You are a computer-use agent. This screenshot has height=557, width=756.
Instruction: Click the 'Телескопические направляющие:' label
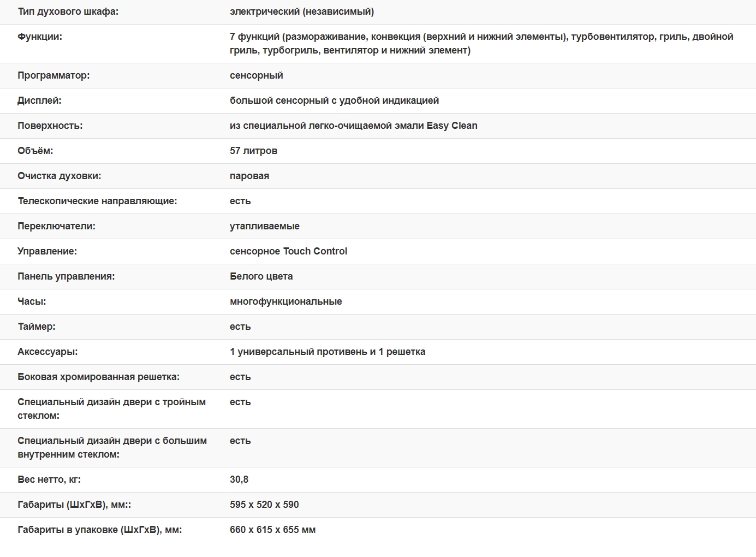coord(97,201)
